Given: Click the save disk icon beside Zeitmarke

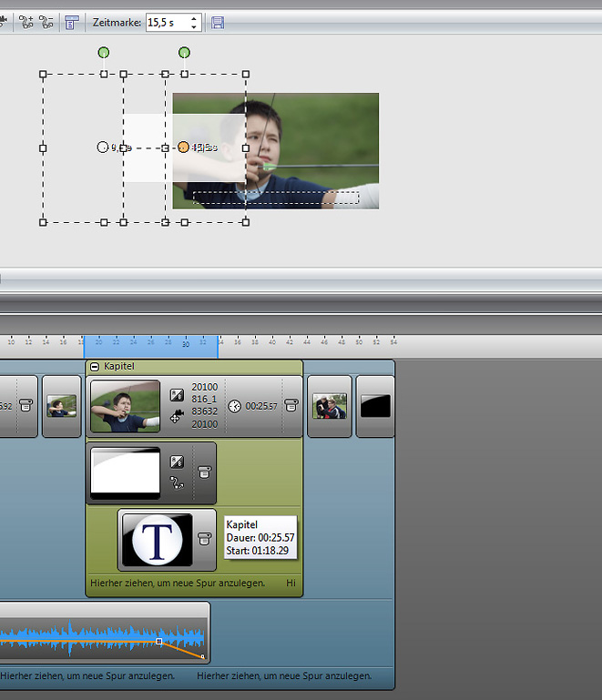Looking at the screenshot, I should pos(218,23).
